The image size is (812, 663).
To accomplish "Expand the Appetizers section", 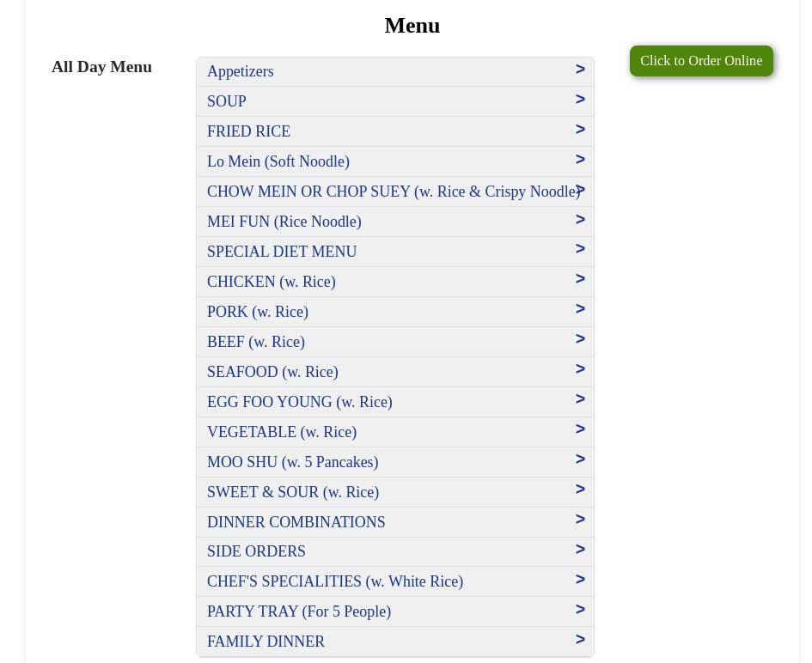I will tap(394, 71).
